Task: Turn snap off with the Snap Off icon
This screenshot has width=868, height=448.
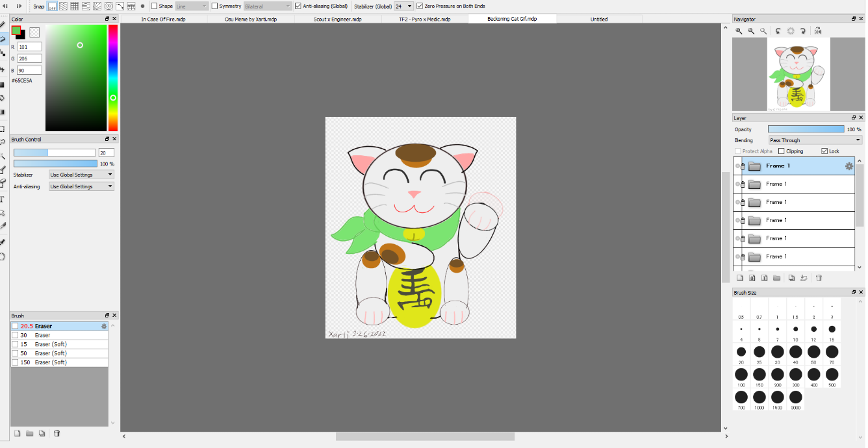Action: point(52,6)
